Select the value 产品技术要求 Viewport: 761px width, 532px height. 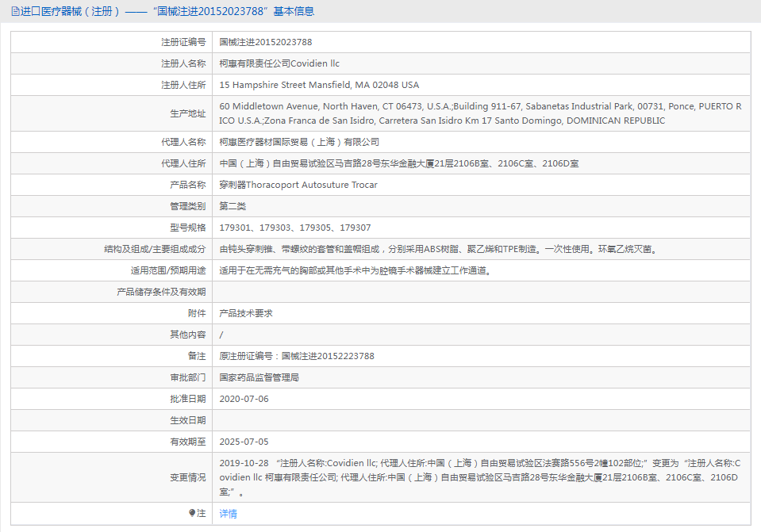pos(246,313)
